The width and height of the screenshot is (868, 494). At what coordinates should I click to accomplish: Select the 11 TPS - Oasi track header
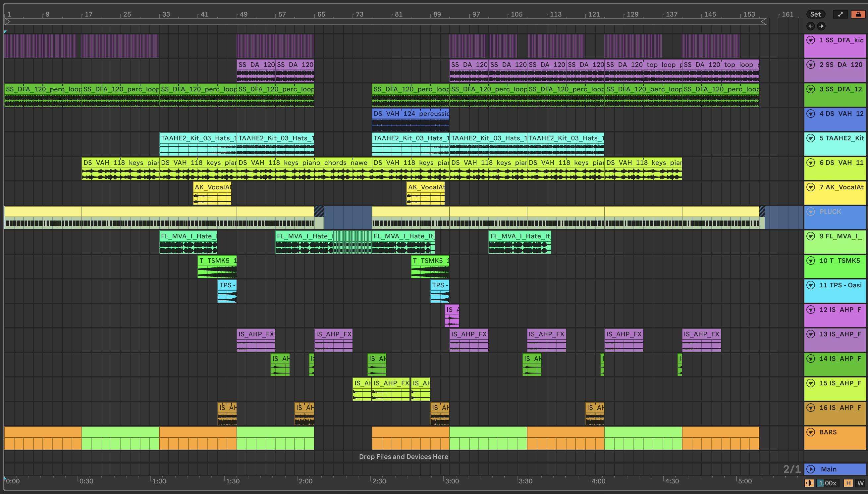[x=841, y=285]
